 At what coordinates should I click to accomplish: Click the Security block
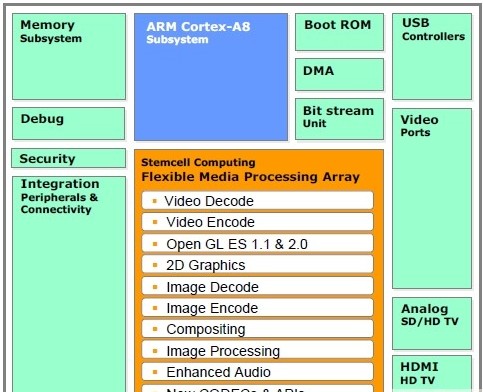click(69, 158)
